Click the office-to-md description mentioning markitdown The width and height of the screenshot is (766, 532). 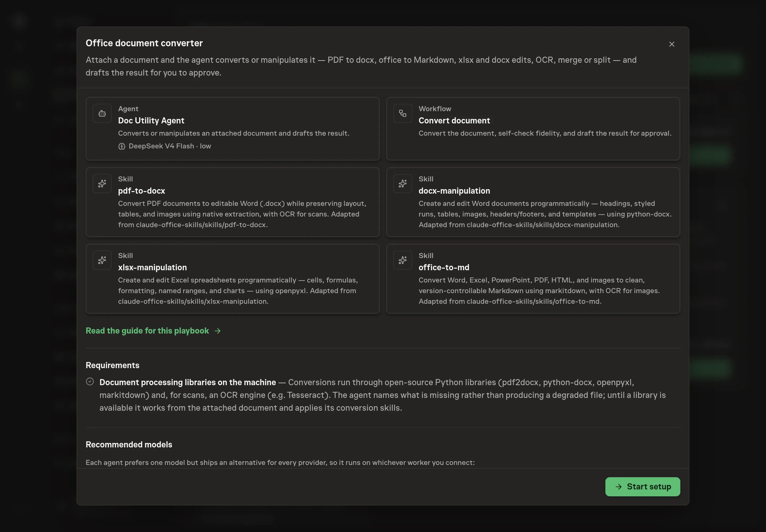point(539,291)
